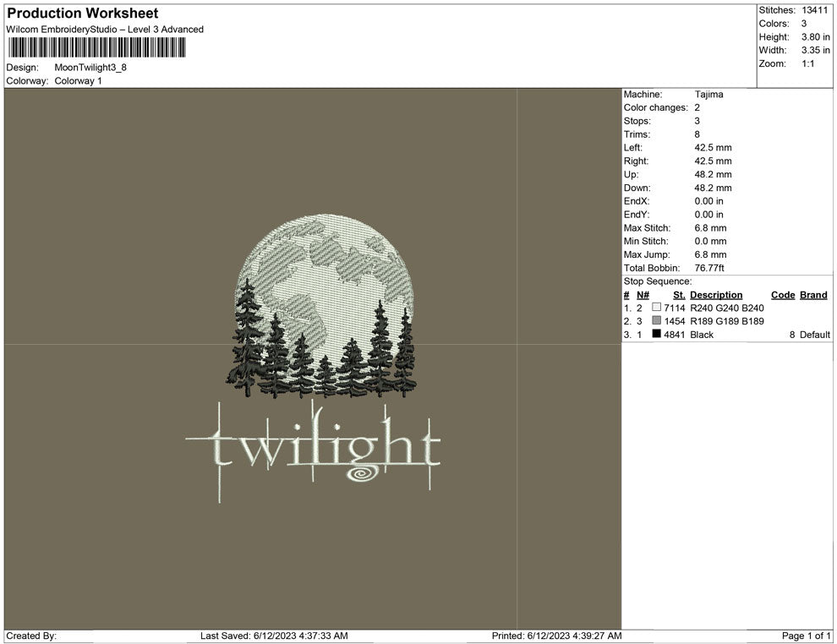Click the 'Color changes:' label

(x=655, y=107)
